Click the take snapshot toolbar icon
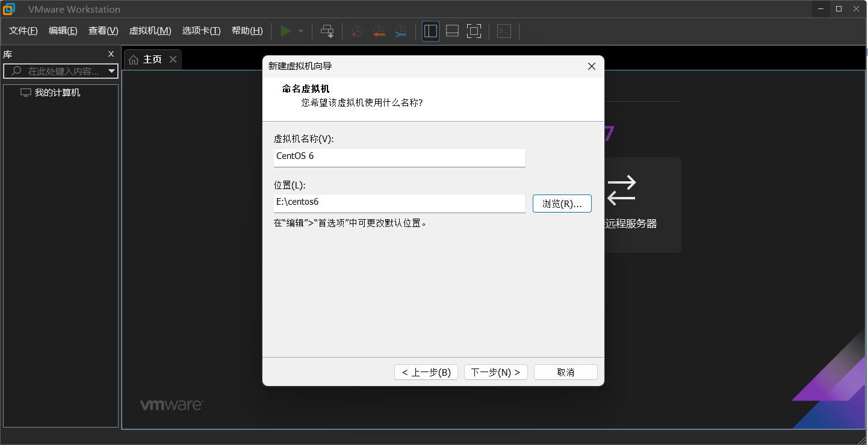This screenshot has width=868, height=445. point(357,31)
